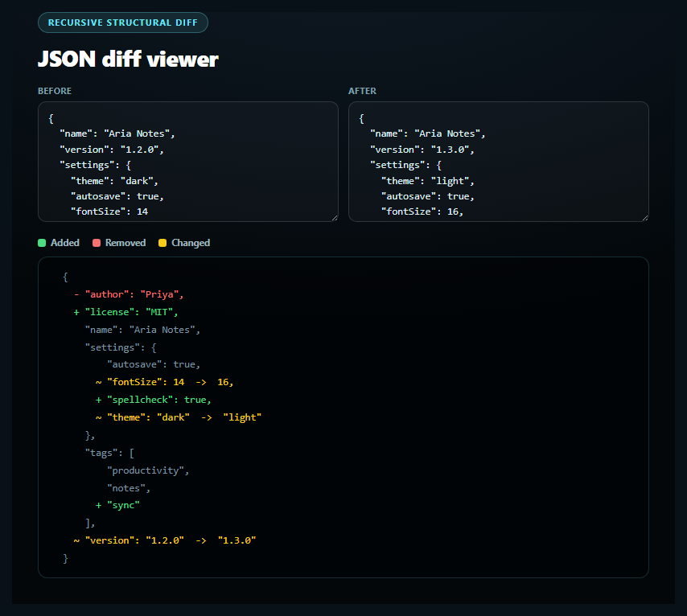Click the "notes" tag in the diff
This screenshot has width=687, height=616.
click(x=129, y=488)
